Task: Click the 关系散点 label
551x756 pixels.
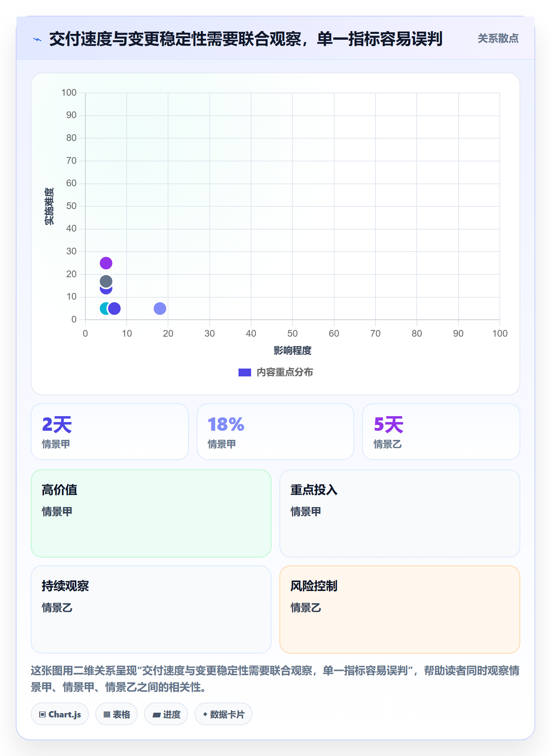Action: (498, 39)
